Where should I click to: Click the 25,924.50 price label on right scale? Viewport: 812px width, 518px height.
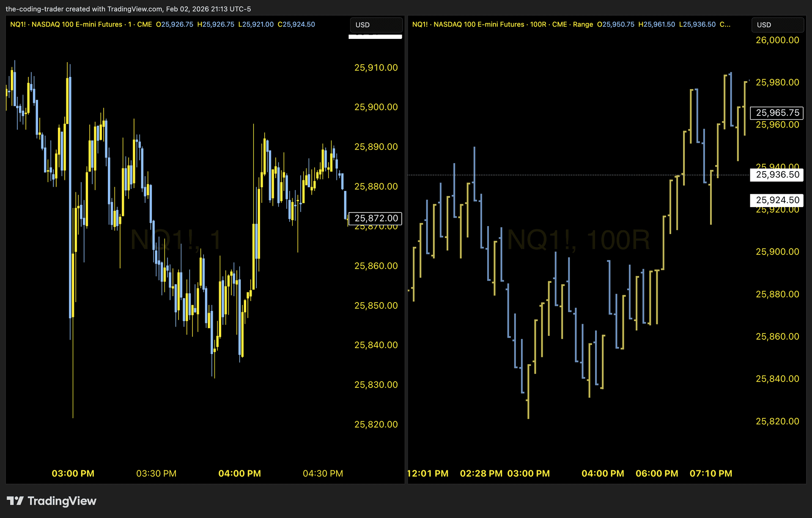[x=776, y=200]
